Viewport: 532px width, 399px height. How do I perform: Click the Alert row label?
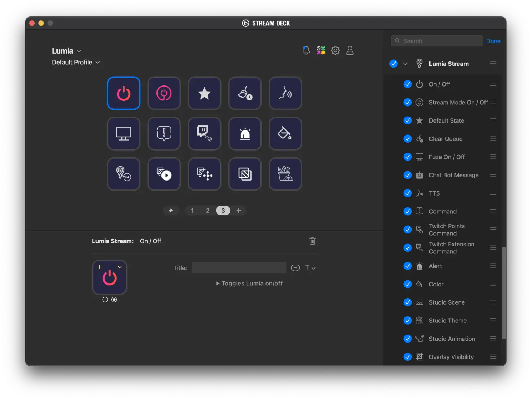point(435,266)
